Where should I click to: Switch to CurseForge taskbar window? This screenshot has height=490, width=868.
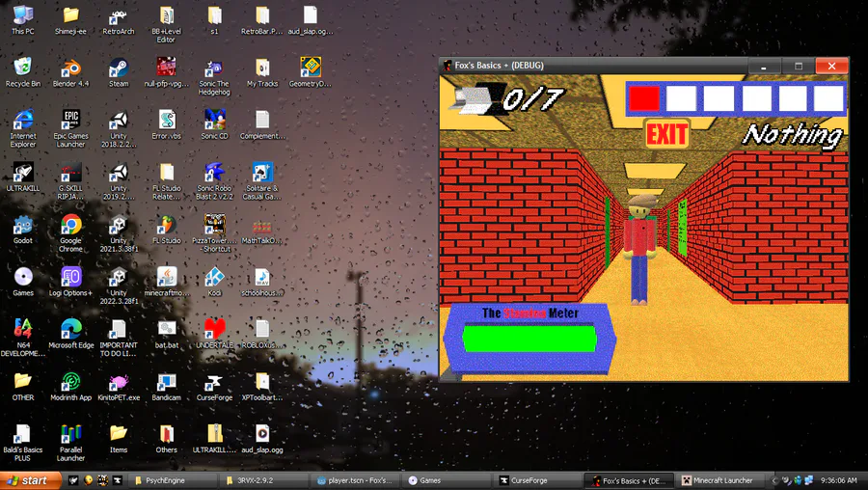click(536, 480)
